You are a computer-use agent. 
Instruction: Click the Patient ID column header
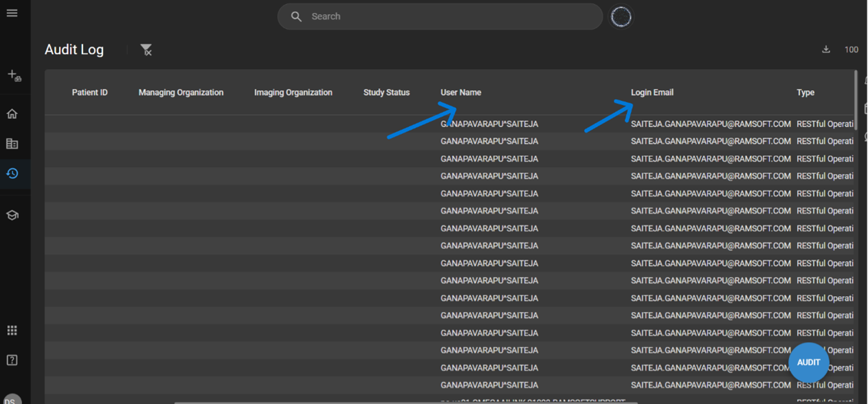[89, 93]
